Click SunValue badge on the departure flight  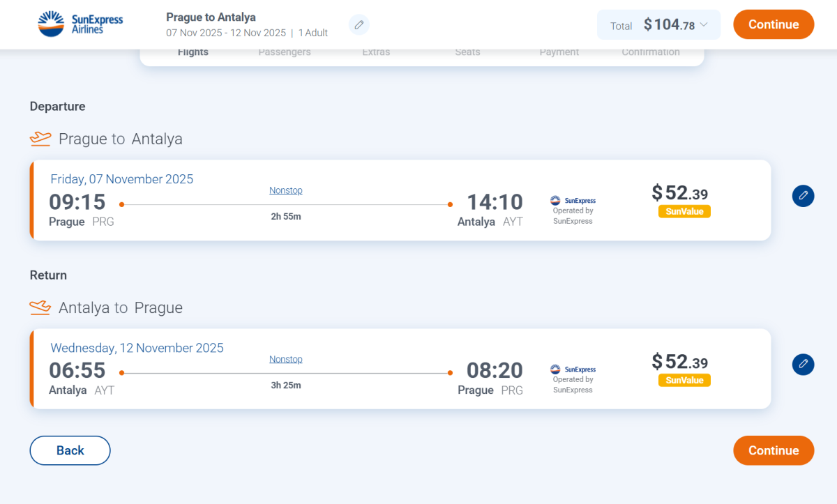tap(684, 211)
